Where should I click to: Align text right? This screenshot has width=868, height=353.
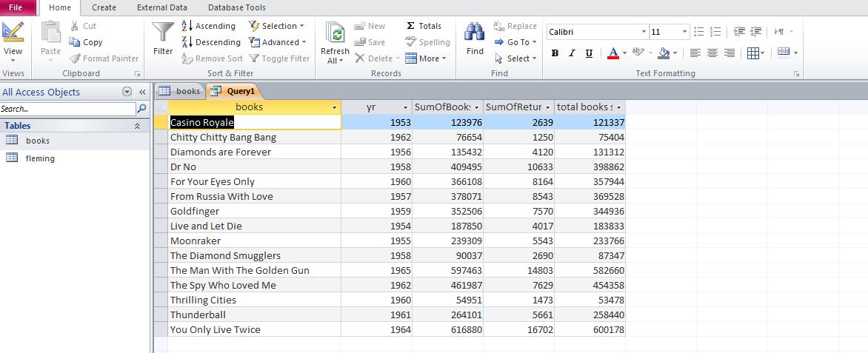(x=730, y=53)
